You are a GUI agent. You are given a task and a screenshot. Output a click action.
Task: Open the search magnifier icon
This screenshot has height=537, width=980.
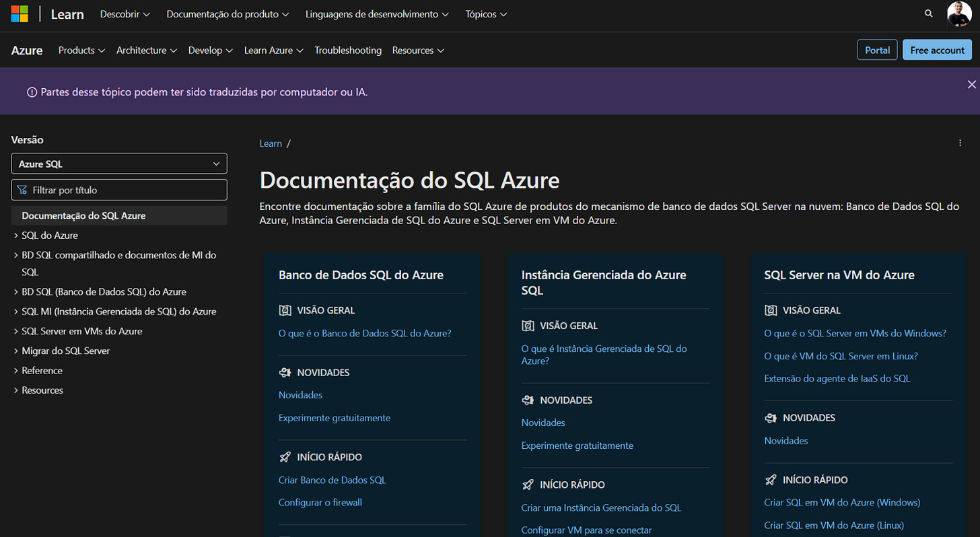pos(929,13)
